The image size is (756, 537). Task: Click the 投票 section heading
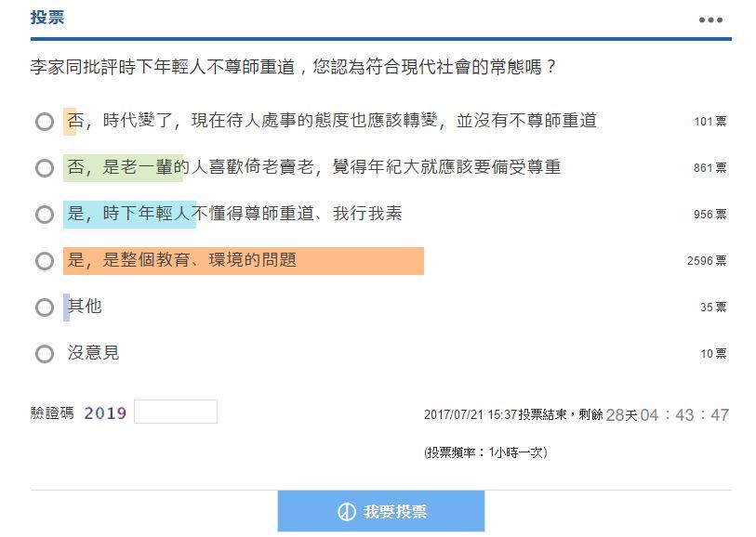47,18
